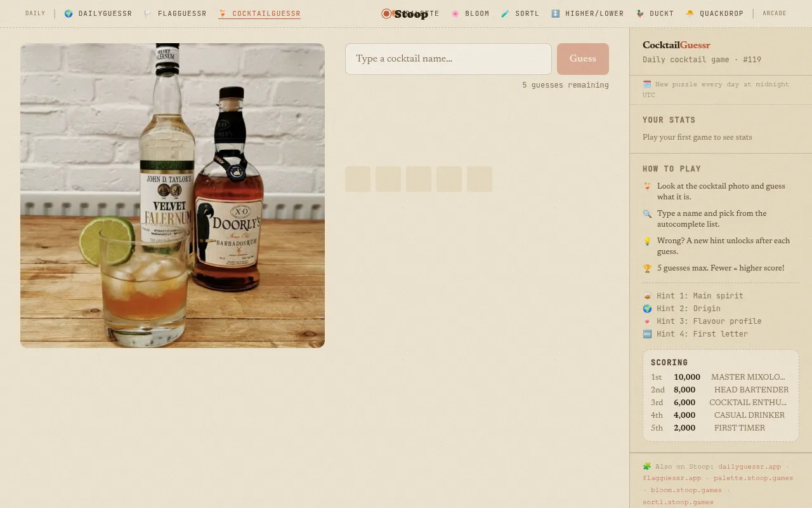812x508 pixels.
Task: Click the 'HEAD BARTENDER' scoring row
Action: [721, 390]
